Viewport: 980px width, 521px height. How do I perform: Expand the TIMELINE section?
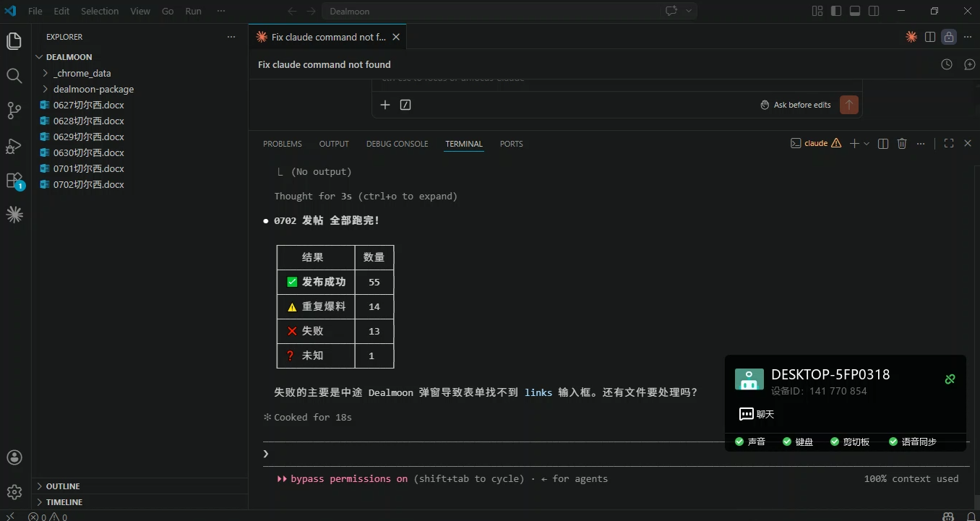click(x=139, y=502)
